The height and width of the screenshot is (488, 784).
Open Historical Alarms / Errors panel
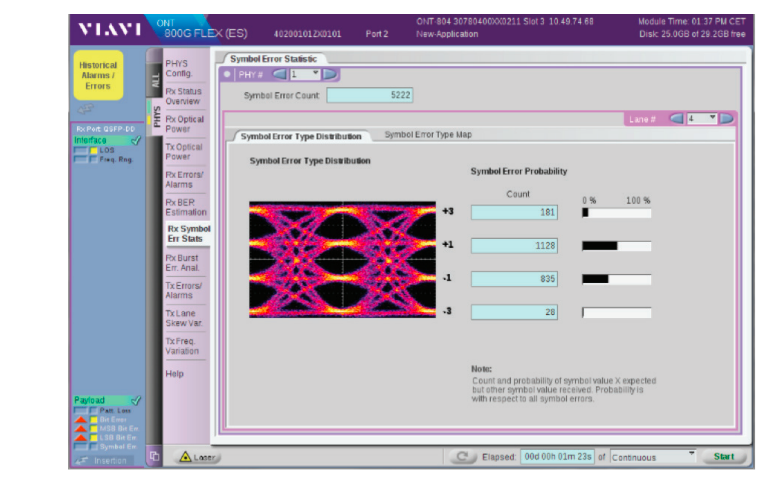pyautogui.click(x=98, y=76)
